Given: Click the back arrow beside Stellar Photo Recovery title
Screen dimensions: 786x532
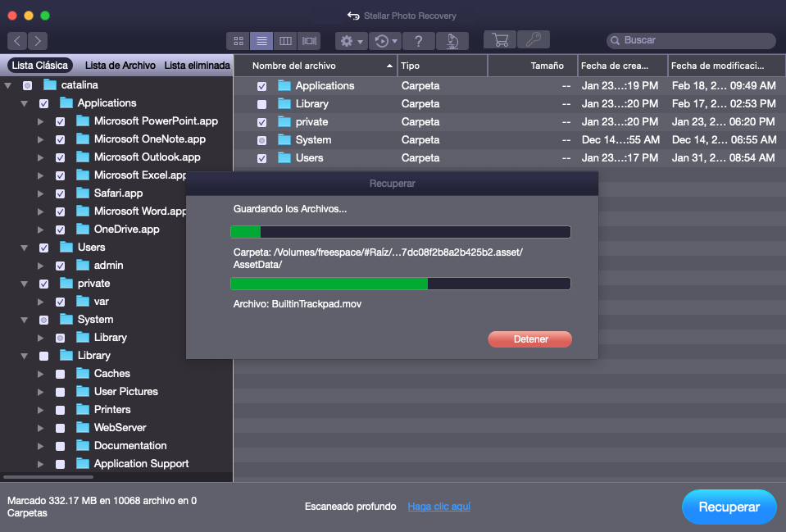Looking at the screenshot, I should click(353, 16).
